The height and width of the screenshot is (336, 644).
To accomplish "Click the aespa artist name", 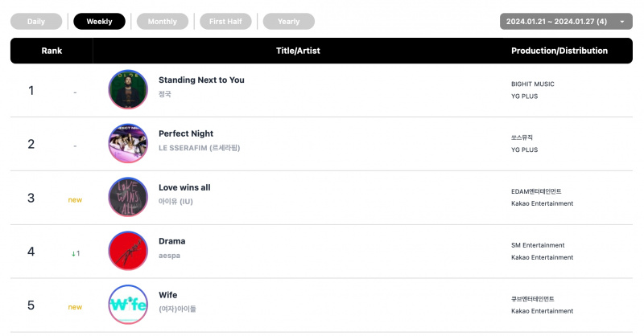I will click(169, 256).
